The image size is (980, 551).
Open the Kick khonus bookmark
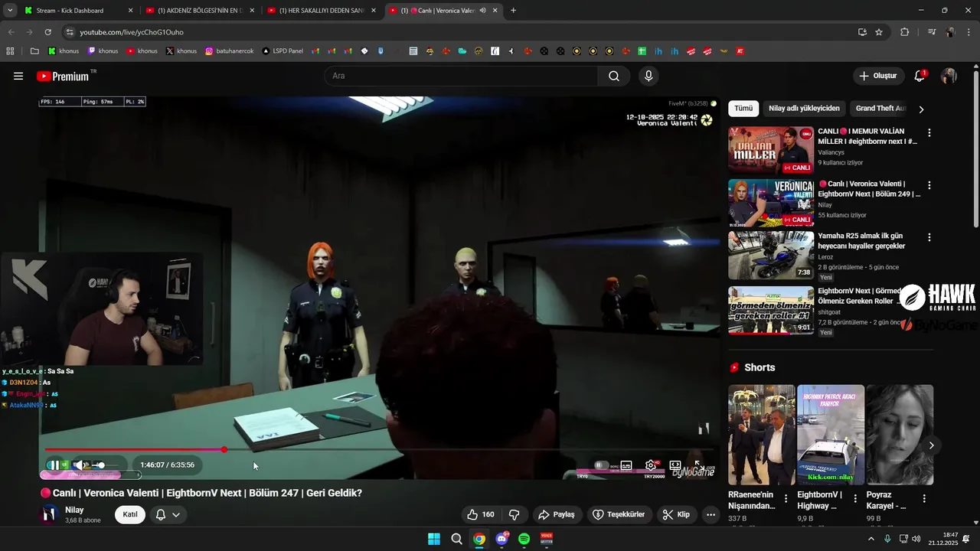point(64,51)
